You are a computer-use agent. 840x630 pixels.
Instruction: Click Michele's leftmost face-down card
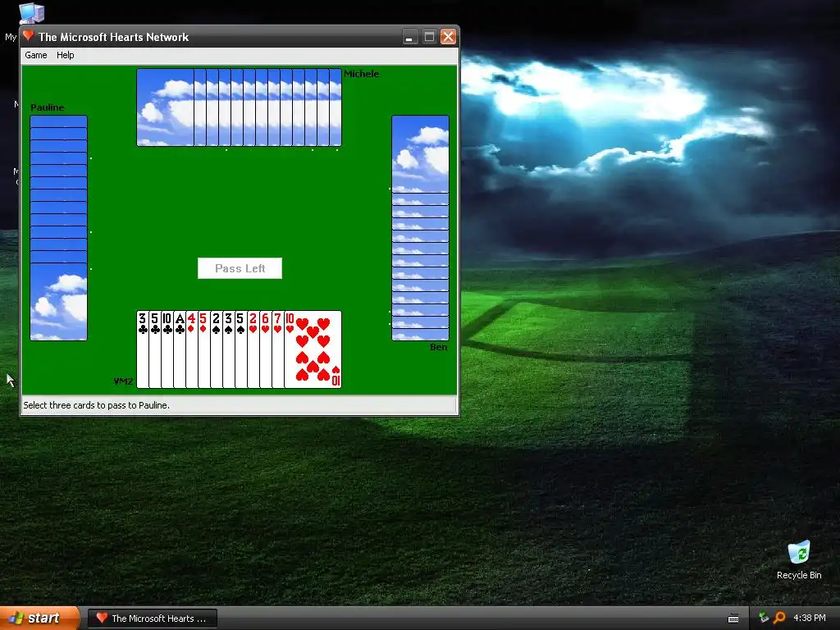[x=165, y=107]
